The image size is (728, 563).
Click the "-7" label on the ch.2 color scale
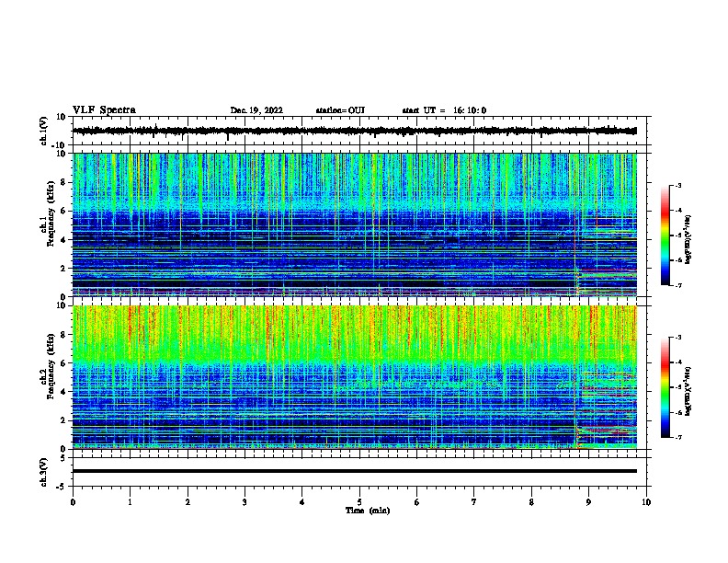tap(677, 437)
